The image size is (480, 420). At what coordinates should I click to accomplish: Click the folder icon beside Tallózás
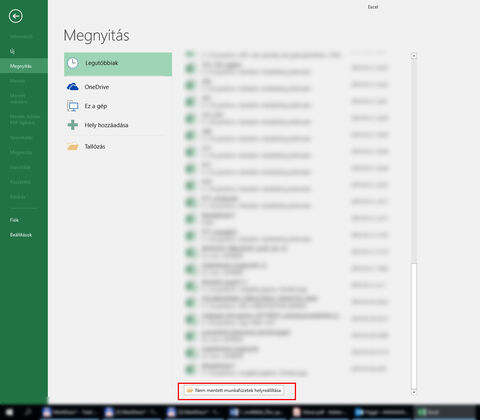(x=73, y=146)
